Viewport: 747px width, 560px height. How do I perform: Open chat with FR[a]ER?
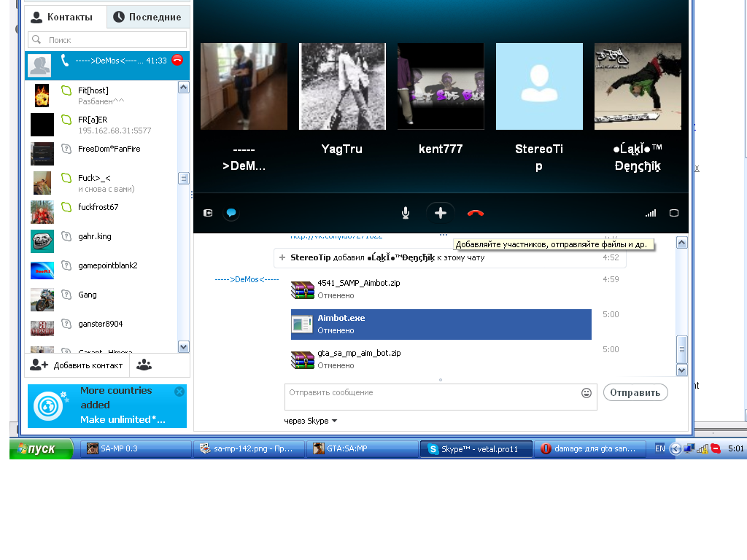(x=101, y=124)
